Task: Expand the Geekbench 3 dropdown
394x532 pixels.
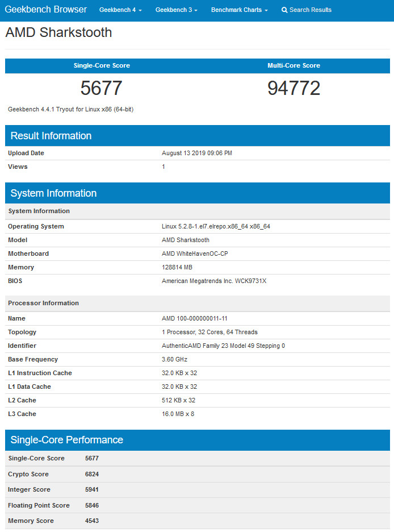Action: (x=176, y=10)
